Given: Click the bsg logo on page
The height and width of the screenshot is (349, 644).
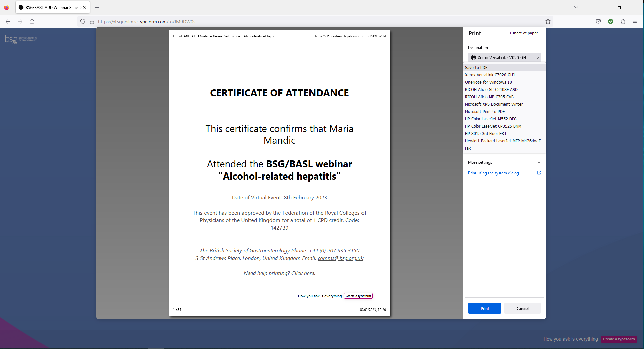Looking at the screenshot, I should click(x=21, y=39).
